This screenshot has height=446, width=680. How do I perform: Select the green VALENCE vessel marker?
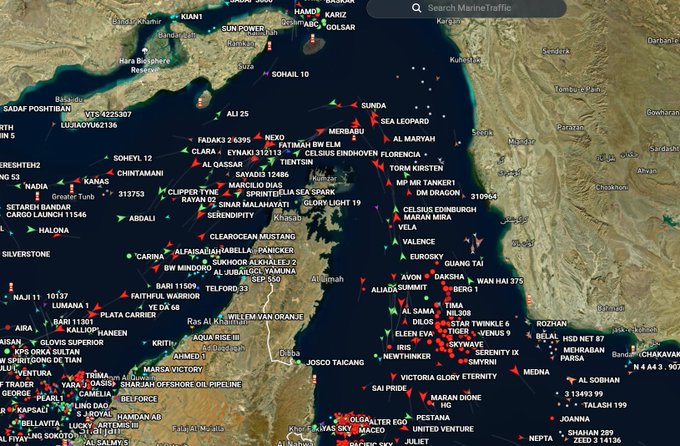tap(394, 241)
